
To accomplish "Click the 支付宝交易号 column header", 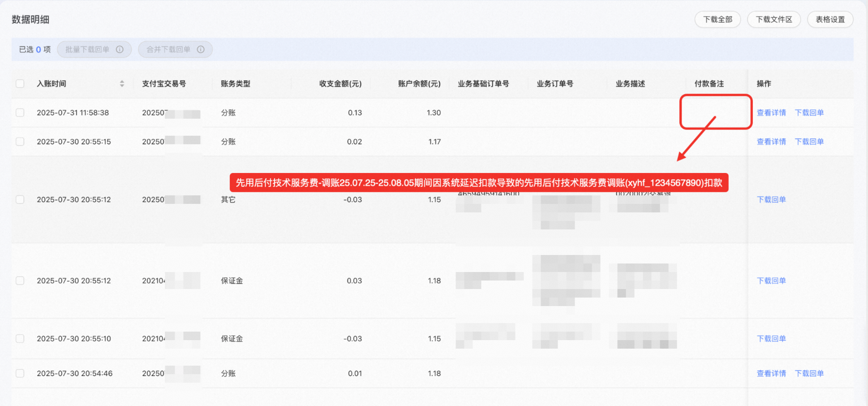I will [164, 84].
